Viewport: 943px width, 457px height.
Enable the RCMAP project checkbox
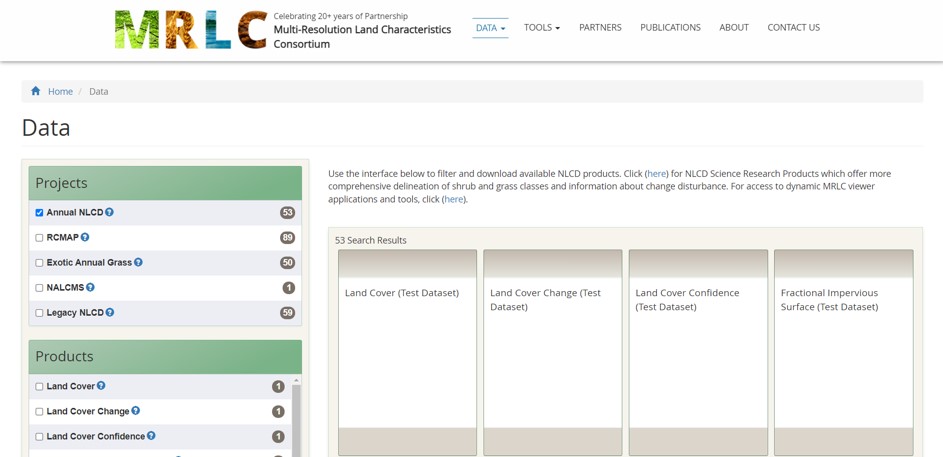click(39, 238)
